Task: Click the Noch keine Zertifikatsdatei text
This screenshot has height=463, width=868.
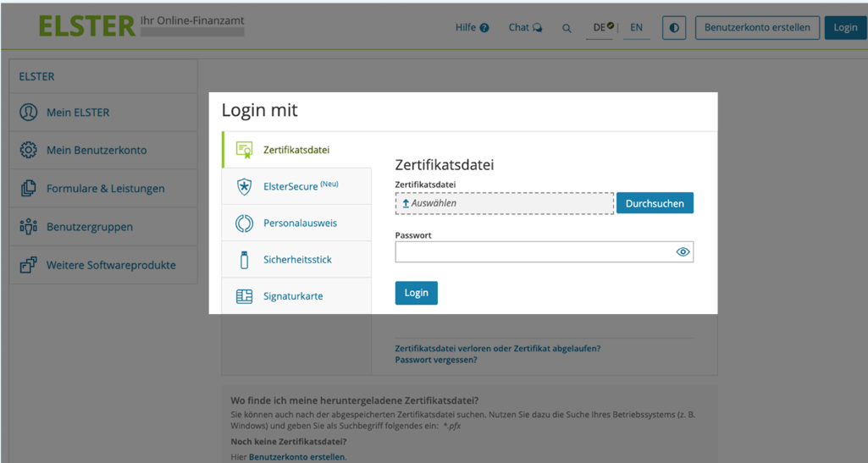Action: [x=289, y=442]
